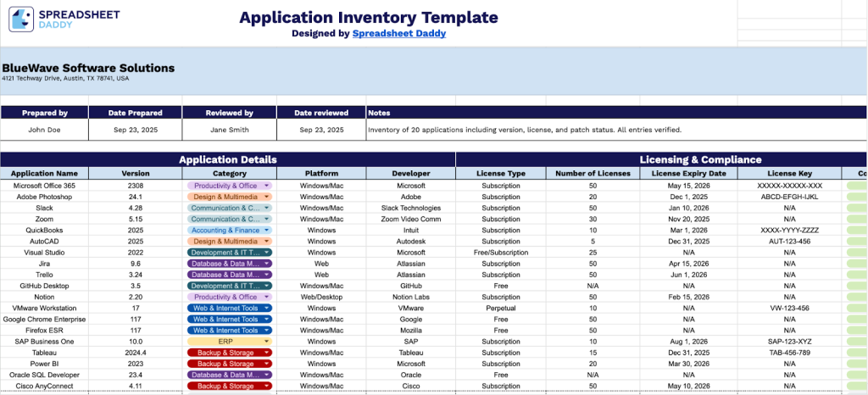Image resolution: width=868 pixels, height=395 pixels.
Task: Click the Reviewed by Jane Smith cell
Action: [x=229, y=130]
